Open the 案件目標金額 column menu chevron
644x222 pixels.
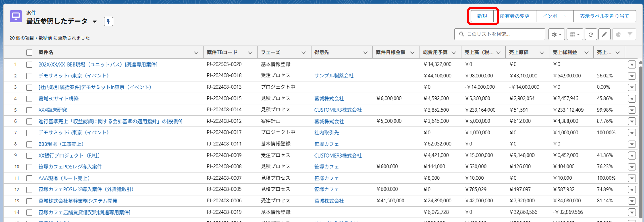412,53
